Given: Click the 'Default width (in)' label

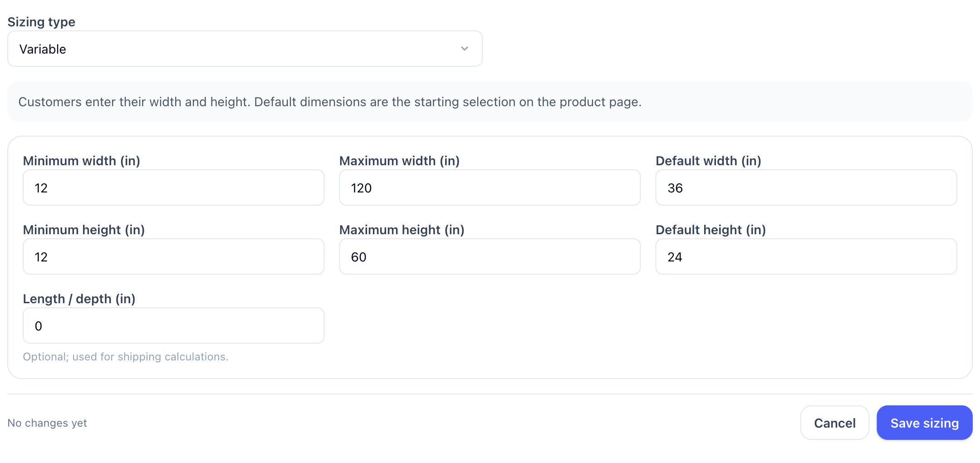Looking at the screenshot, I should point(708,161).
